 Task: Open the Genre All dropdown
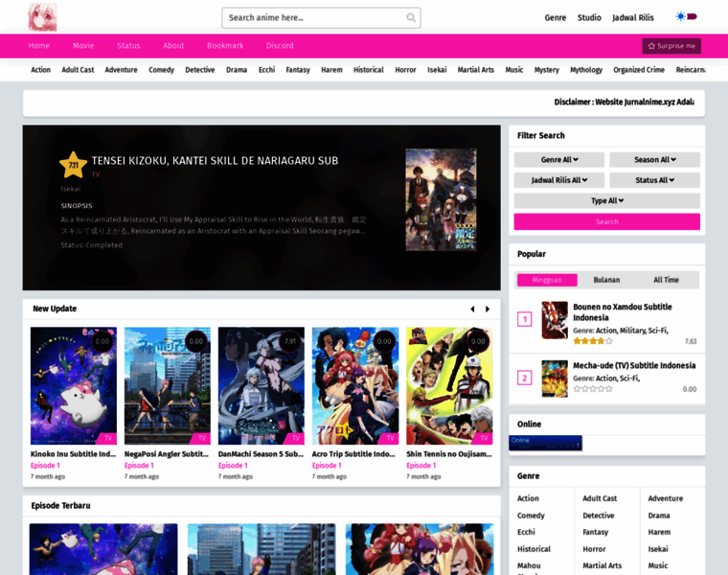pyautogui.click(x=559, y=160)
